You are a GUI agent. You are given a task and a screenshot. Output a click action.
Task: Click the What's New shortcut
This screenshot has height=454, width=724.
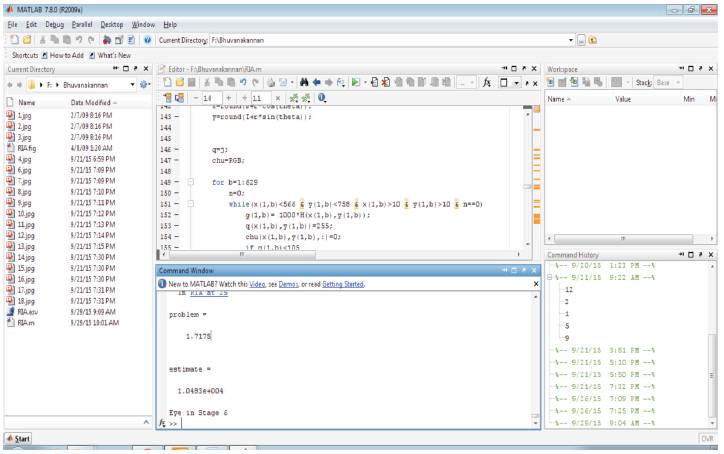pyautogui.click(x=110, y=55)
